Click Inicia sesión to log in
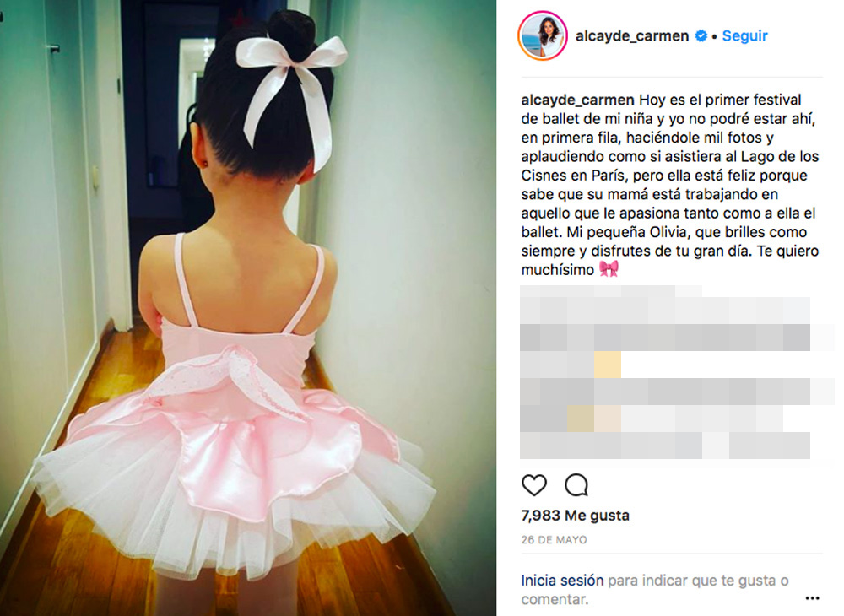This screenshot has width=844, height=616. pos(562,581)
